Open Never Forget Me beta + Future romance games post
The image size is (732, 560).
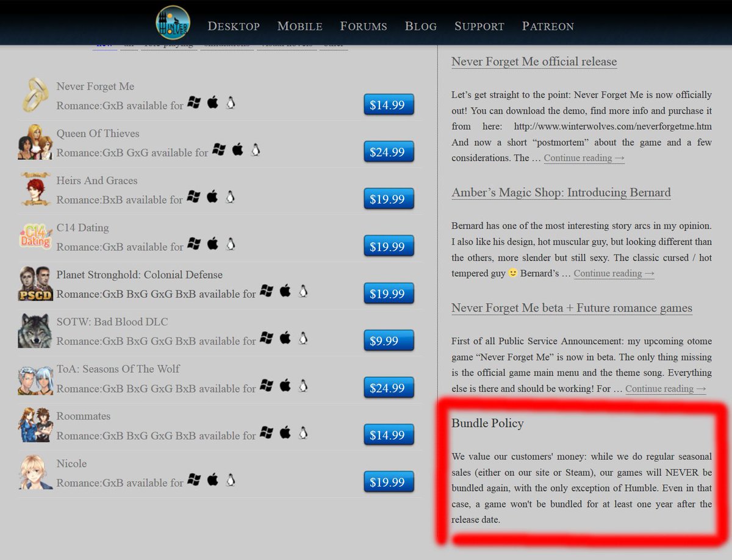pos(572,308)
